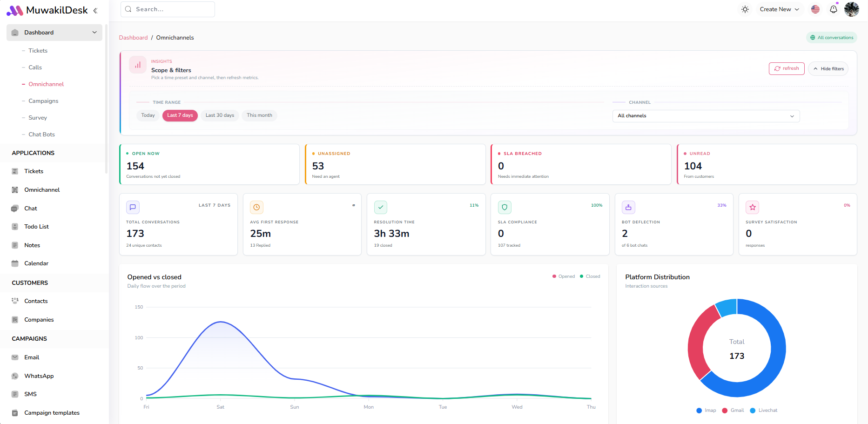Select the Omnichannel submenu item

click(x=46, y=84)
